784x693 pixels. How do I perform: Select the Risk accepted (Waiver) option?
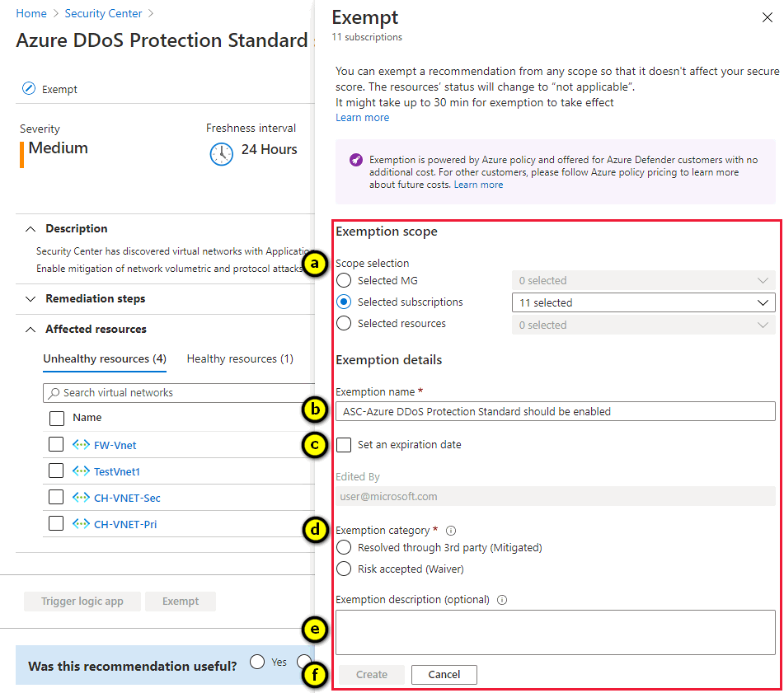345,569
